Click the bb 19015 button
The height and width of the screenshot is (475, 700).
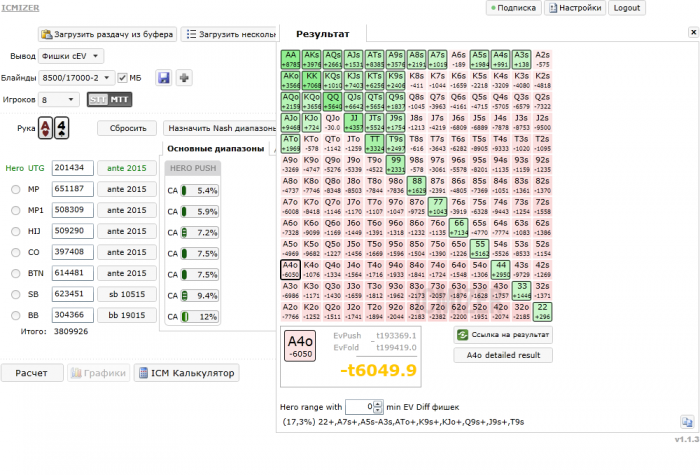(127, 315)
